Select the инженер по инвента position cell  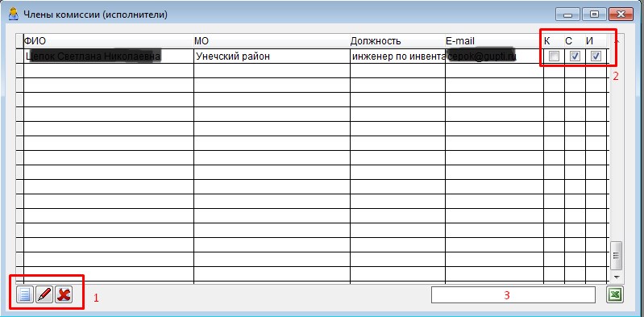click(397, 56)
